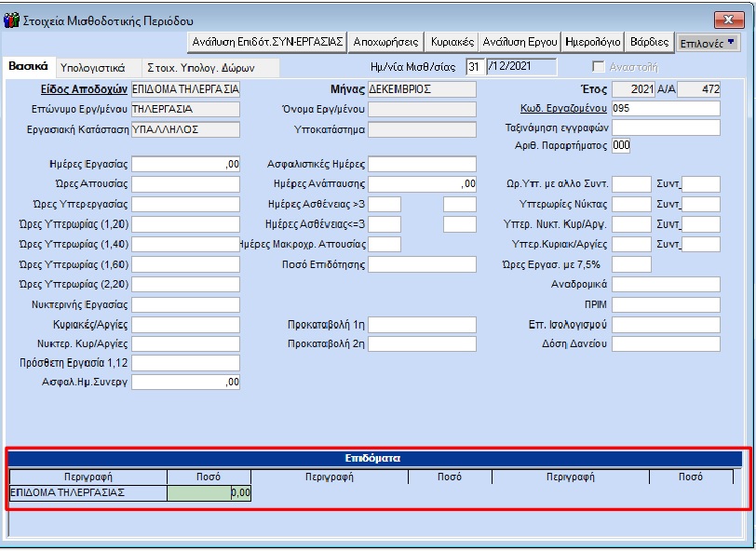
Task: Click the Ανάλυση Εργου button
Action: (520, 42)
